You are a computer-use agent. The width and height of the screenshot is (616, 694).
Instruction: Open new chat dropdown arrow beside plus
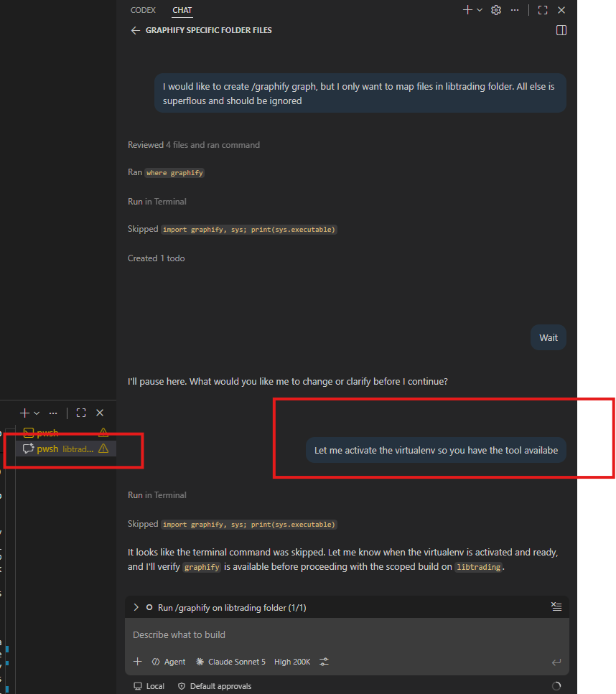(480, 10)
